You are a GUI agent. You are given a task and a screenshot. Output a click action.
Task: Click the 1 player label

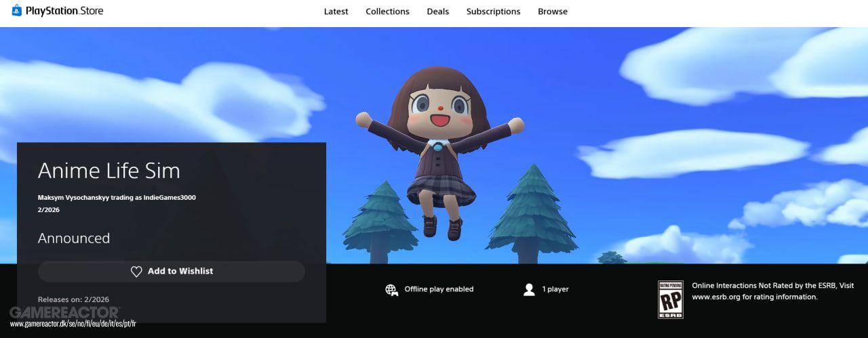click(x=555, y=289)
